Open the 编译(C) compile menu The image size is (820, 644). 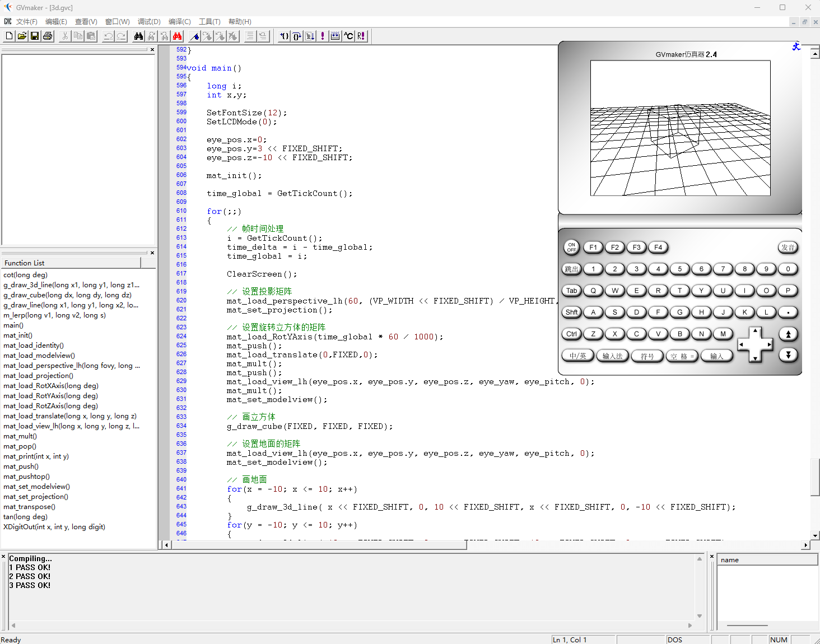coord(179,22)
